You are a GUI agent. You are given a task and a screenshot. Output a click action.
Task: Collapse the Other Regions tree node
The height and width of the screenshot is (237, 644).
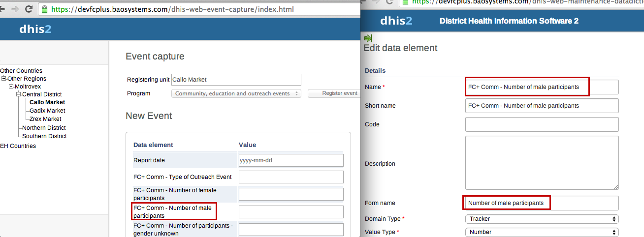[4, 79]
